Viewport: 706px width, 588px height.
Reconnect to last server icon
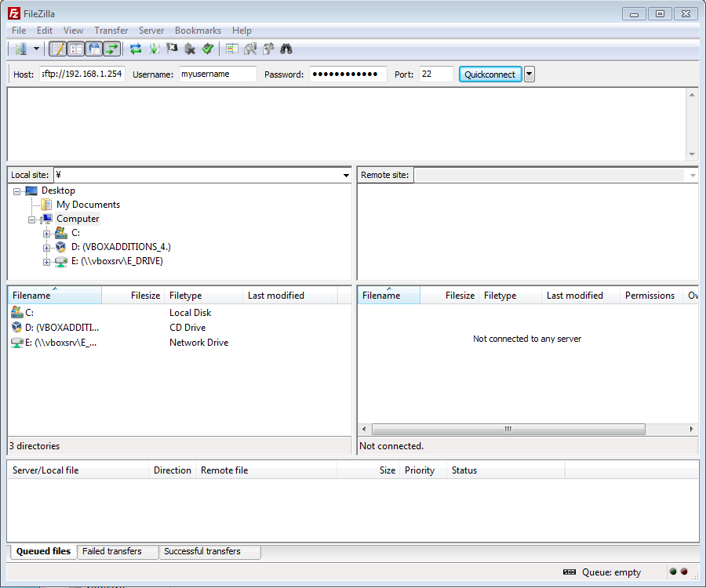point(208,49)
